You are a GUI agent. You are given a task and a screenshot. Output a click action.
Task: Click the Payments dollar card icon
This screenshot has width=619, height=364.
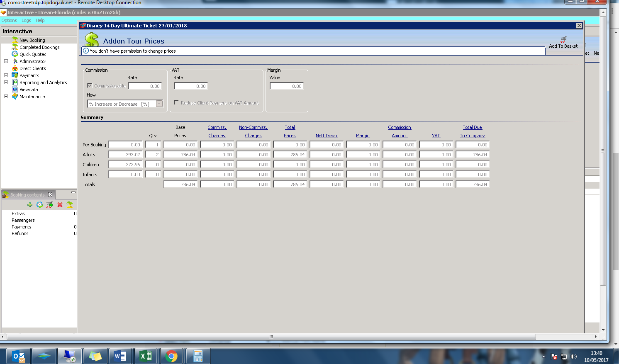15,75
